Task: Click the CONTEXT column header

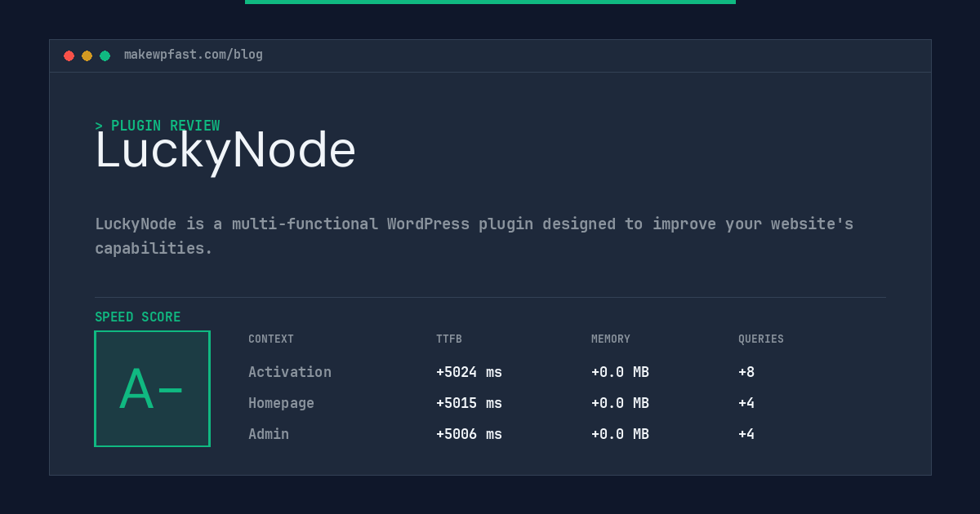Action: pos(271,339)
